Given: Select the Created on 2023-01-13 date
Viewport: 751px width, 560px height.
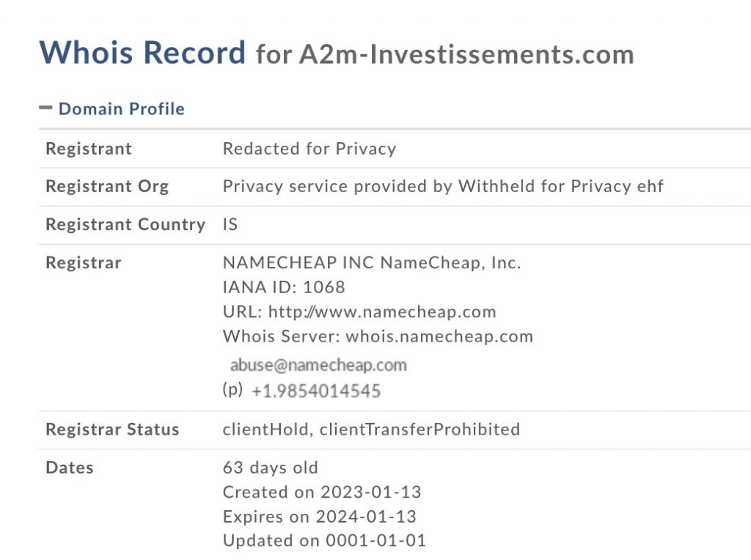Looking at the screenshot, I should (x=322, y=492).
